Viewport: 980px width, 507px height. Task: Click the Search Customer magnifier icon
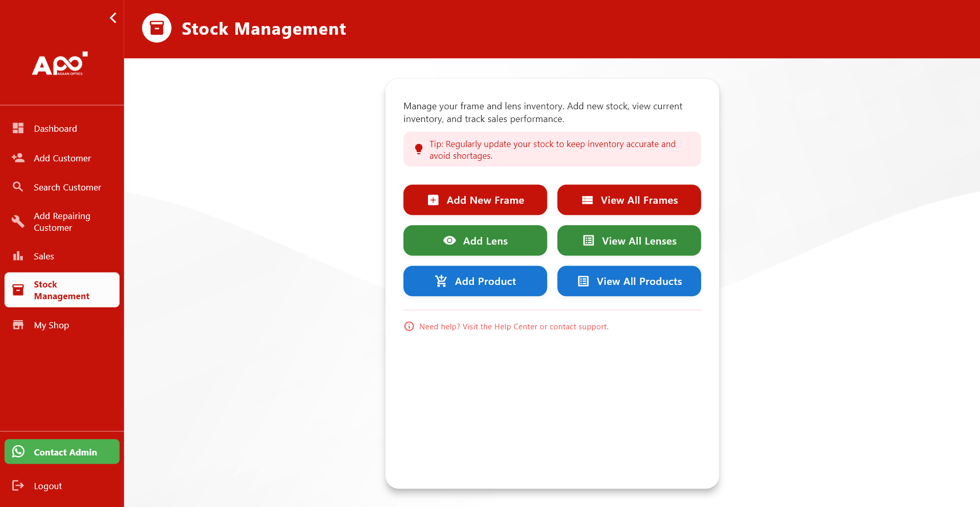tap(18, 187)
